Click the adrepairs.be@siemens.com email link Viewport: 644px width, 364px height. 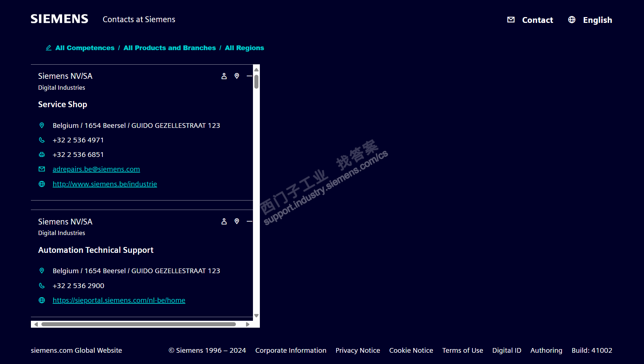(x=96, y=169)
